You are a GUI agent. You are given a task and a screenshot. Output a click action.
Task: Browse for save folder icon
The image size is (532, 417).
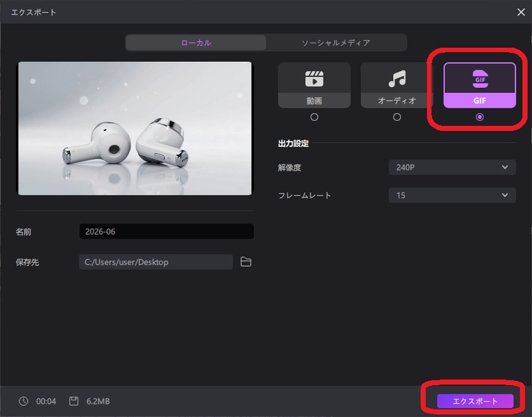(x=245, y=261)
